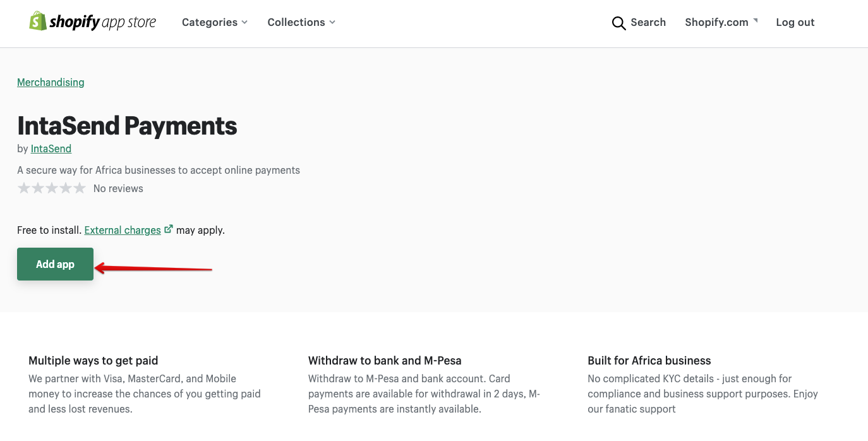Click "Built for Africa business" heading
Image resolution: width=868 pixels, height=441 pixels.
tap(649, 361)
